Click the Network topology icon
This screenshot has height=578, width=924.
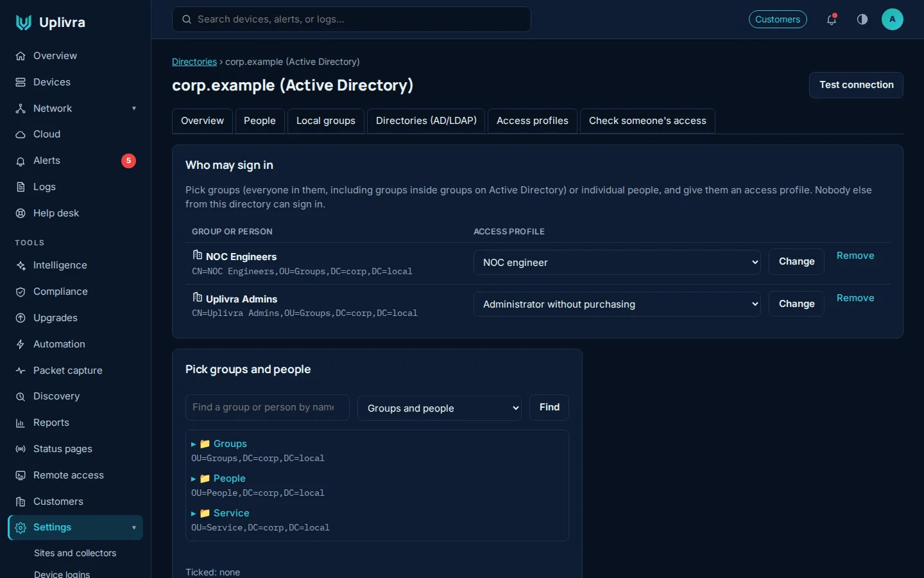[x=21, y=109]
